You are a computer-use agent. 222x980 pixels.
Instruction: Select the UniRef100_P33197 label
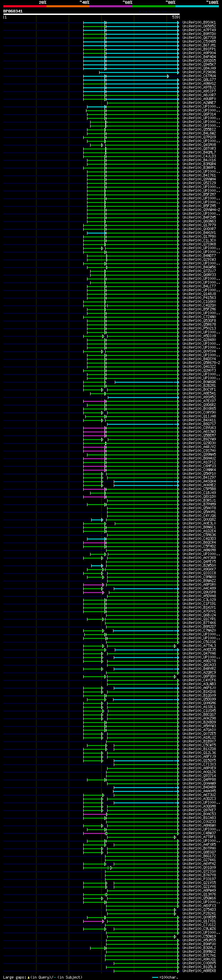tap(199, 879)
